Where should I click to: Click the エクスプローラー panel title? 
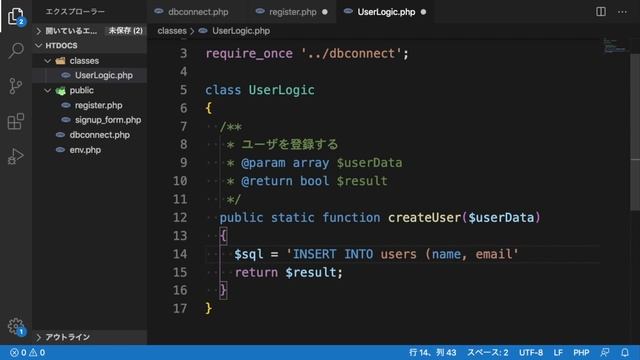(x=75, y=11)
